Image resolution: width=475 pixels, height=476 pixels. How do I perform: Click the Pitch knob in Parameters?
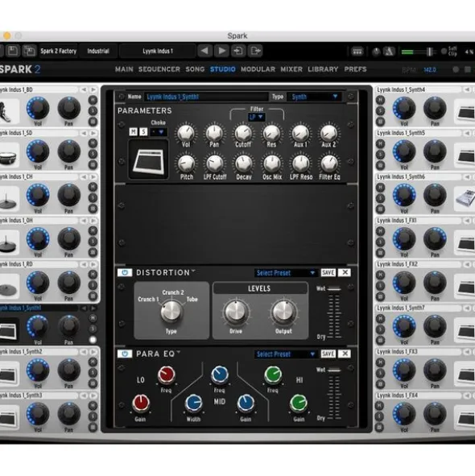(x=186, y=164)
